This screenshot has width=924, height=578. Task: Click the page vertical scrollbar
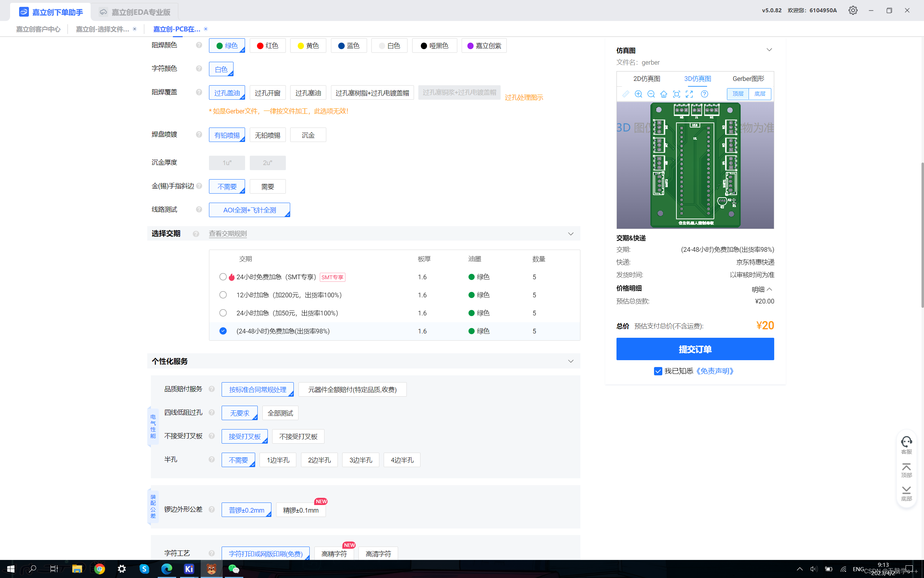922,235
